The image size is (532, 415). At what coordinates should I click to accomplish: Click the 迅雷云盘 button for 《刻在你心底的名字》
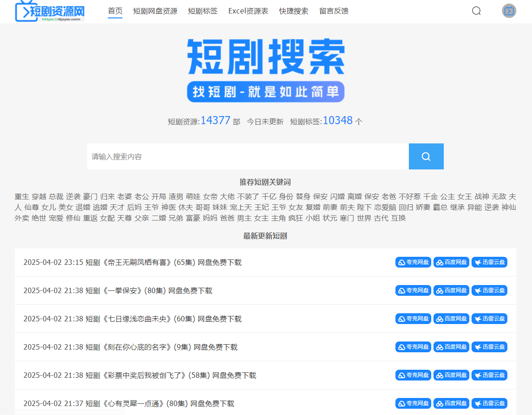[489, 347]
